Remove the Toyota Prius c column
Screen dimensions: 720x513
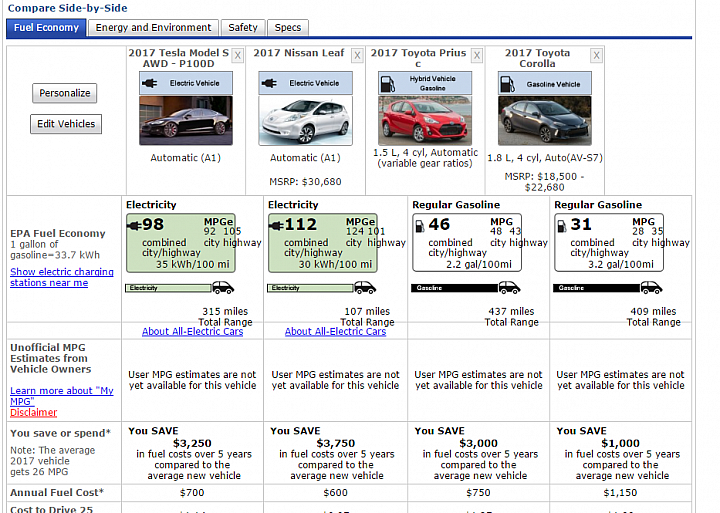pos(477,56)
